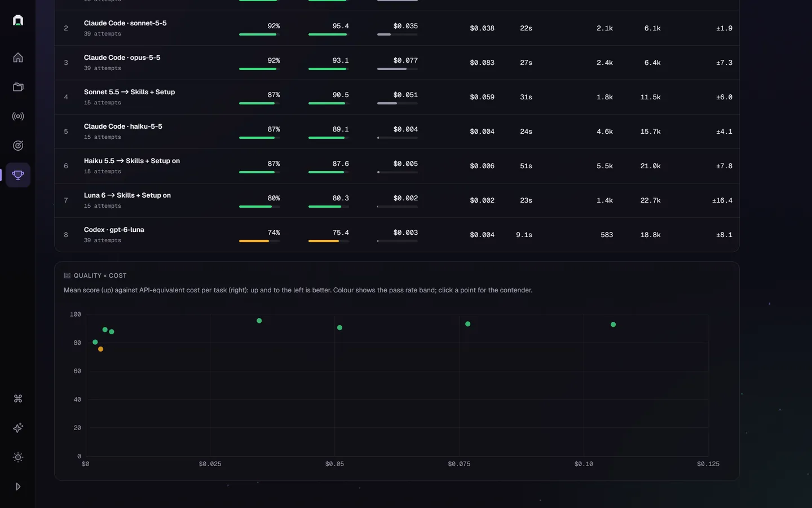Click the 51s duration value
The height and width of the screenshot is (508, 812).
tap(526, 166)
